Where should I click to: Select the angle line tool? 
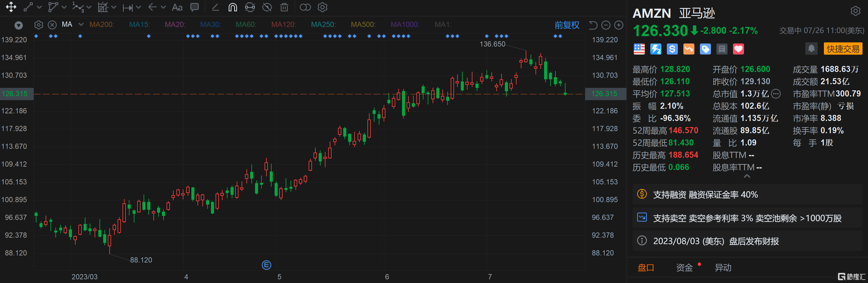tap(215, 7)
